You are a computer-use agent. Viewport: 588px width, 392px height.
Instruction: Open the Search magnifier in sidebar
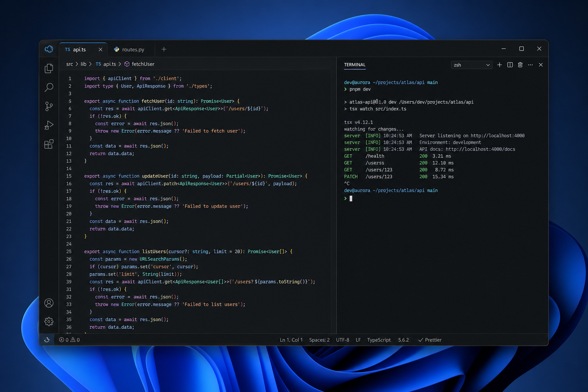point(49,87)
